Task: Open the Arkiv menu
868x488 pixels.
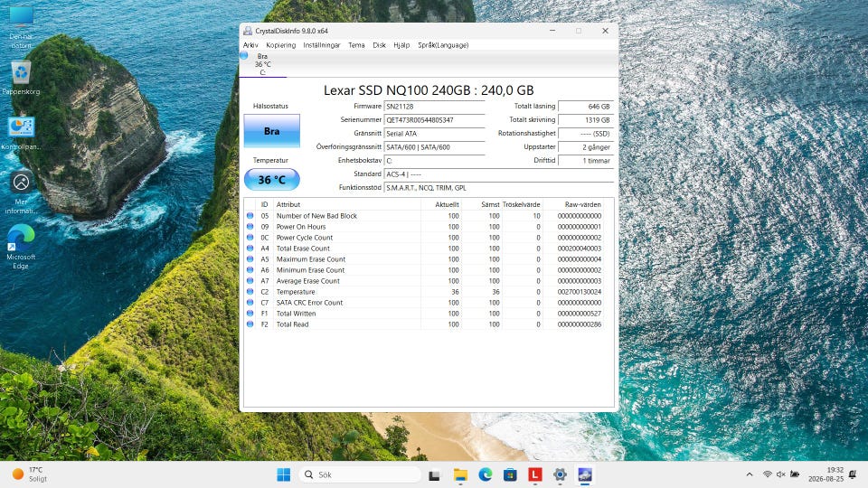Action: pos(250,45)
